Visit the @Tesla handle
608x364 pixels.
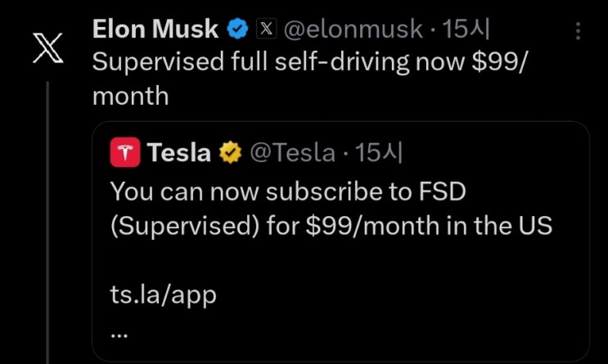(x=292, y=152)
